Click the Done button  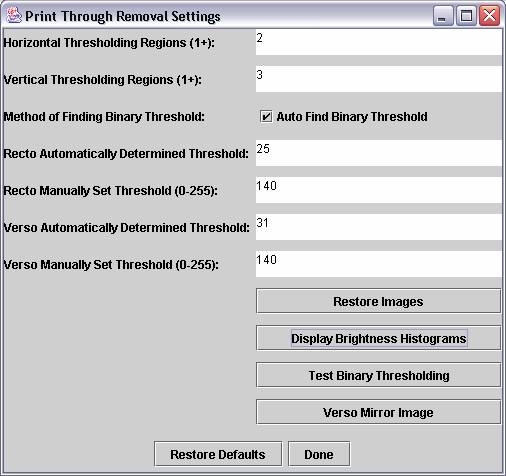point(319,454)
